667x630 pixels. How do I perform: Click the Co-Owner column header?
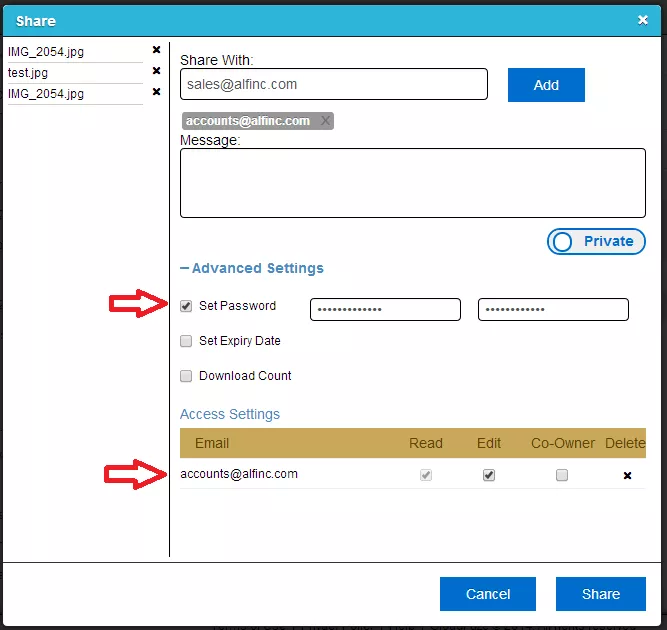[x=563, y=443]
